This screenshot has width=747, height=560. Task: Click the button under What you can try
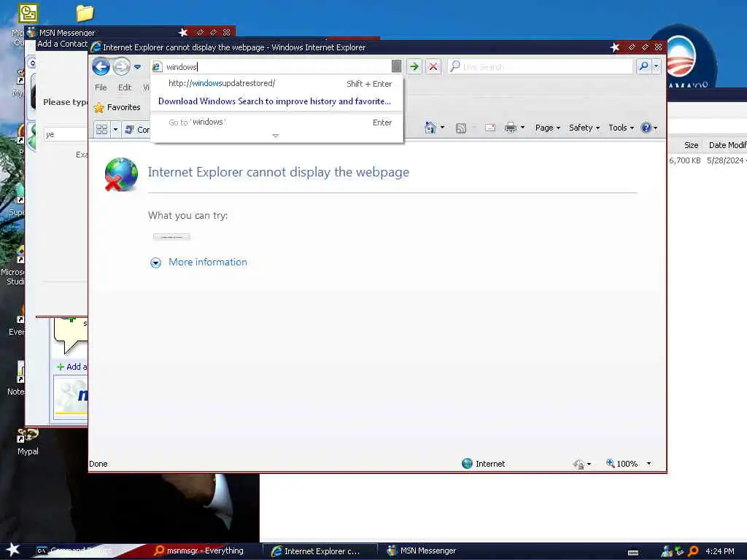pyautogui.click(x=171, y=237)
